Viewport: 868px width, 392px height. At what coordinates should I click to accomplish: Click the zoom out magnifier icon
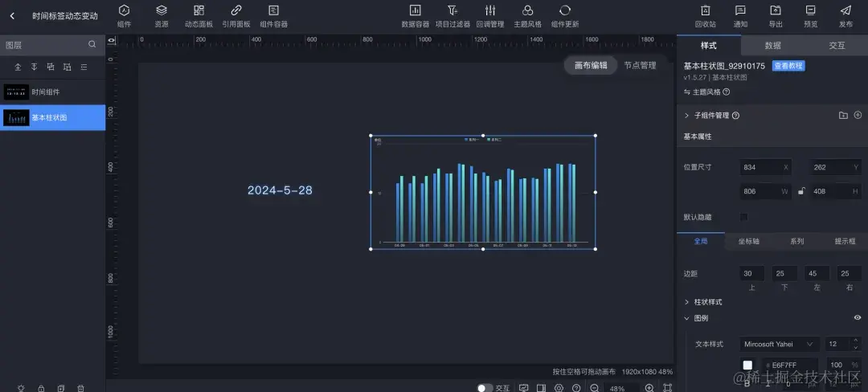click(594, 388)
